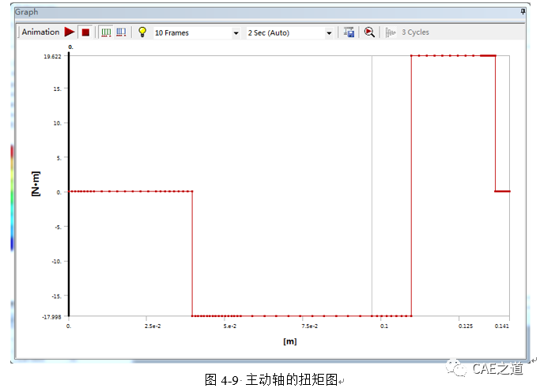The width and height of the screenshot is (540, 392).
Task: Stop the animation with red square
Action: (85, 32)
